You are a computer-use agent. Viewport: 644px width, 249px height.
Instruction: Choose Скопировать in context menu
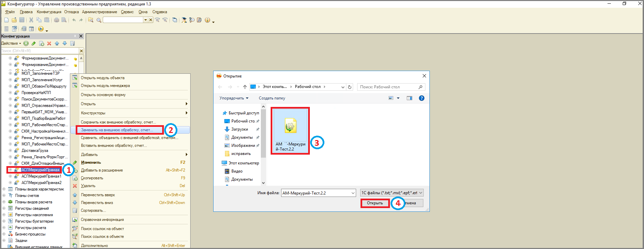[x=130, y=178]
